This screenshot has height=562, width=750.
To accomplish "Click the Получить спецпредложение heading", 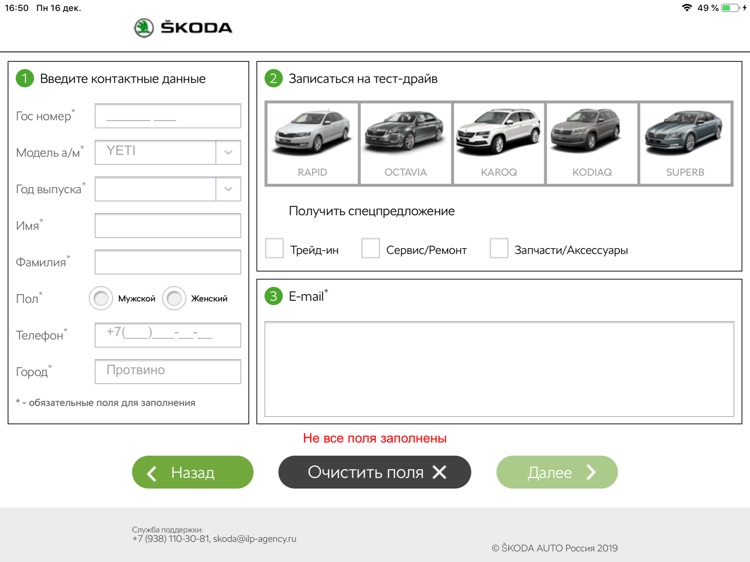I will (372, 211).
